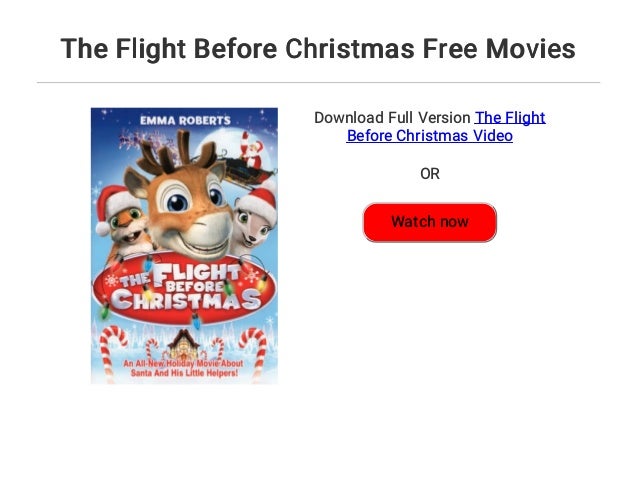Click the gingerbread house on the poster
The width and height of the screenshot is (638, 479).
coord(183,344)
